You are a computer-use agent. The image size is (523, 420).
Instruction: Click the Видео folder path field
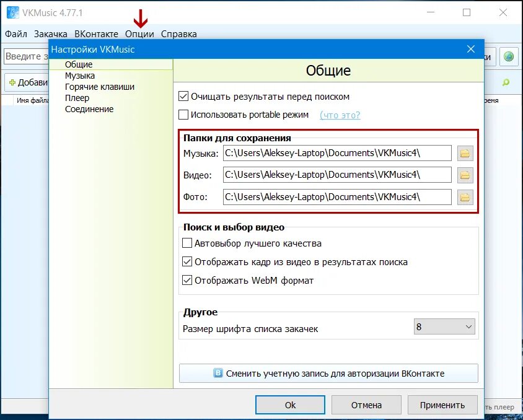(337, 175)
